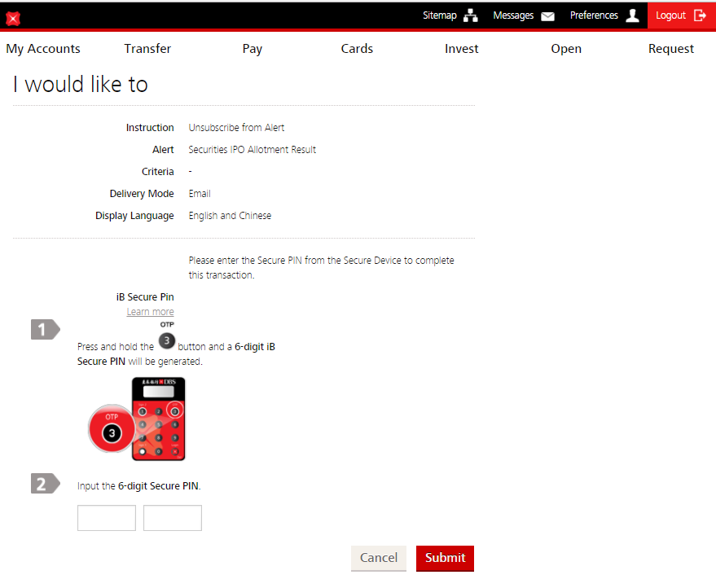Focus the first Secure PIN input box
Viewport: 716px width, 588px height.
pyautogui.click(x=107, y=518)
